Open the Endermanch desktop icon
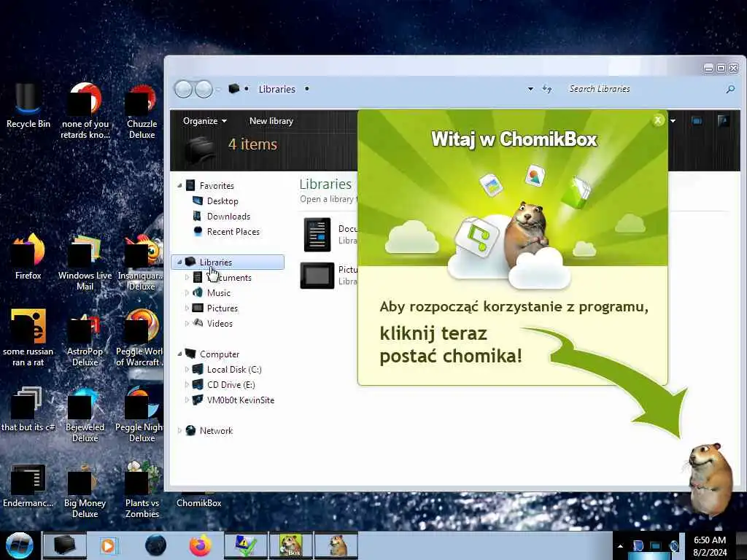Viewport: 747px width, 560px height. pos(28,485)
